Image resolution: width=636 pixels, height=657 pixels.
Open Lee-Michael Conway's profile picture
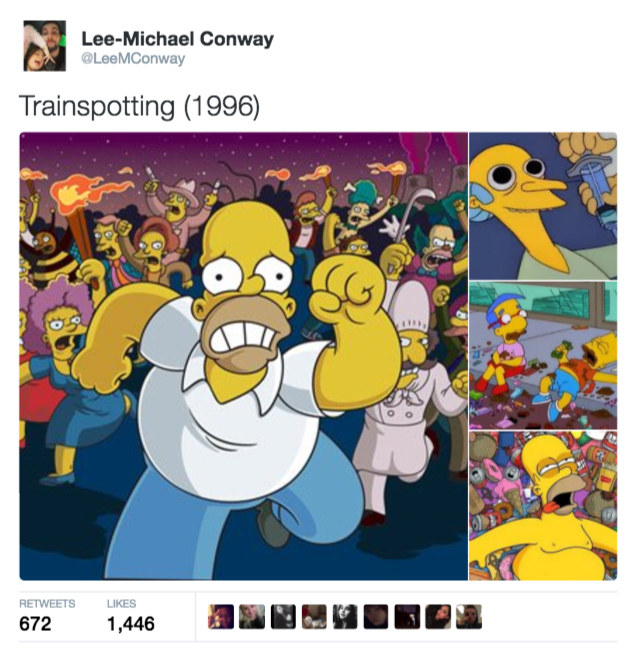44,46
